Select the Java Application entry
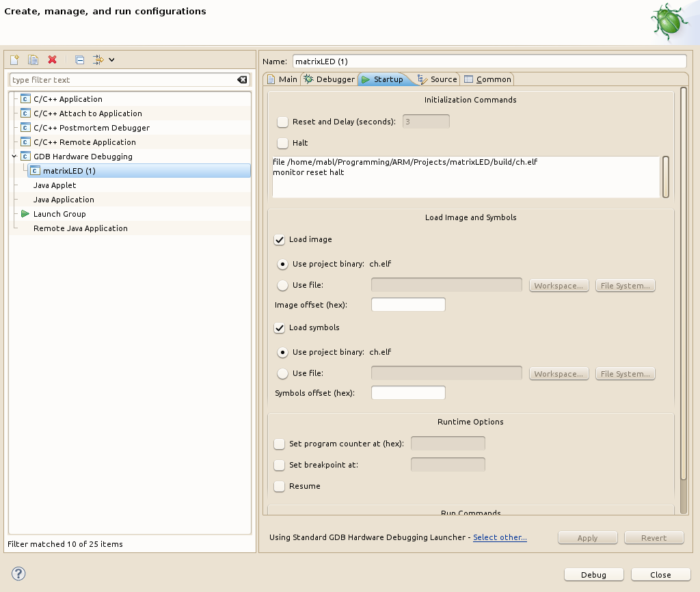The height and width of the screenshot is (592, 700). click(64, 200)
